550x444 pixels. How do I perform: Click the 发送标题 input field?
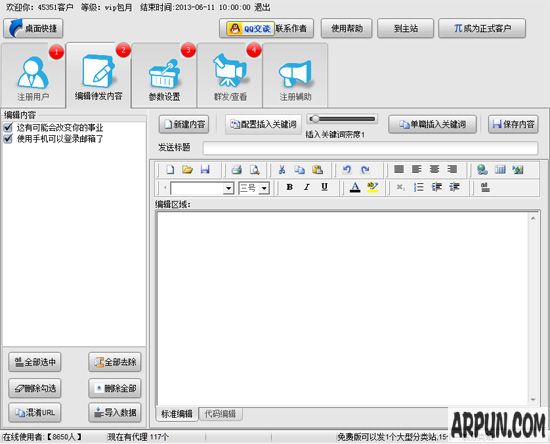pos(370,148)
